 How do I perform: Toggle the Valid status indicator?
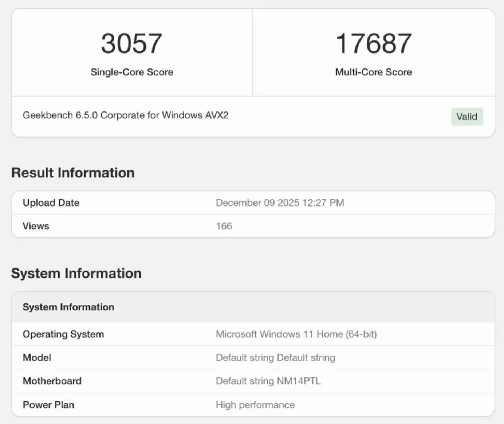(467, 117)
